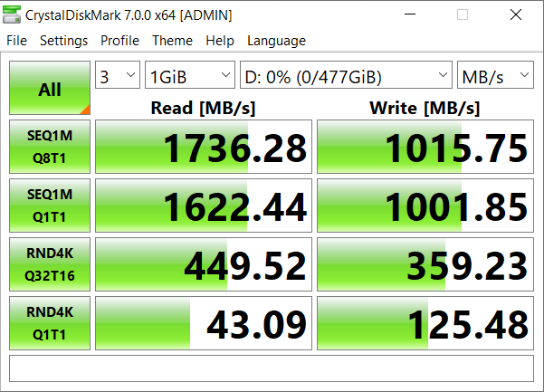Expand the 1GiB test size dropdown

tap(190, 76)
